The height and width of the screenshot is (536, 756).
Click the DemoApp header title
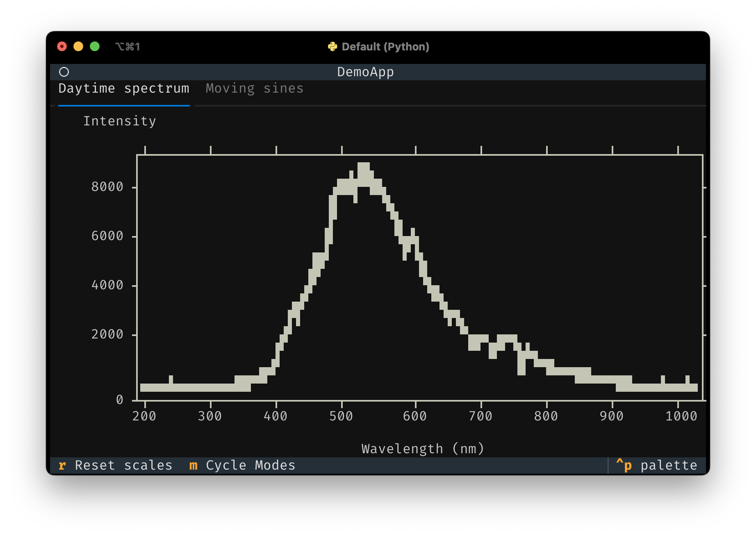[x=365, y=72]
